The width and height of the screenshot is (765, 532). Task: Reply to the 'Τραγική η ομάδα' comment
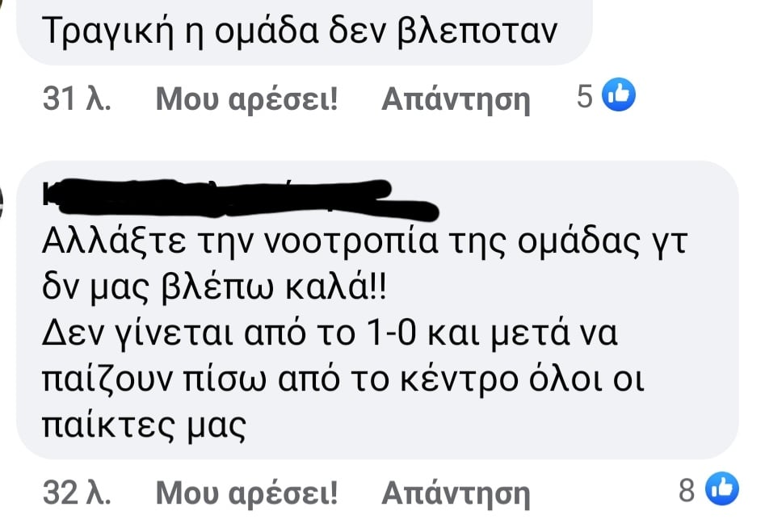(x=456, y=99)
